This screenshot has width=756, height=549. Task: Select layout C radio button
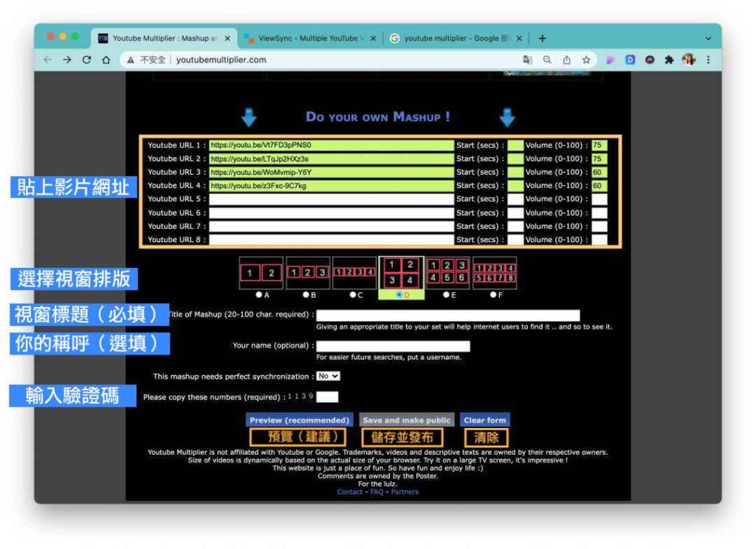coord(352,294)
